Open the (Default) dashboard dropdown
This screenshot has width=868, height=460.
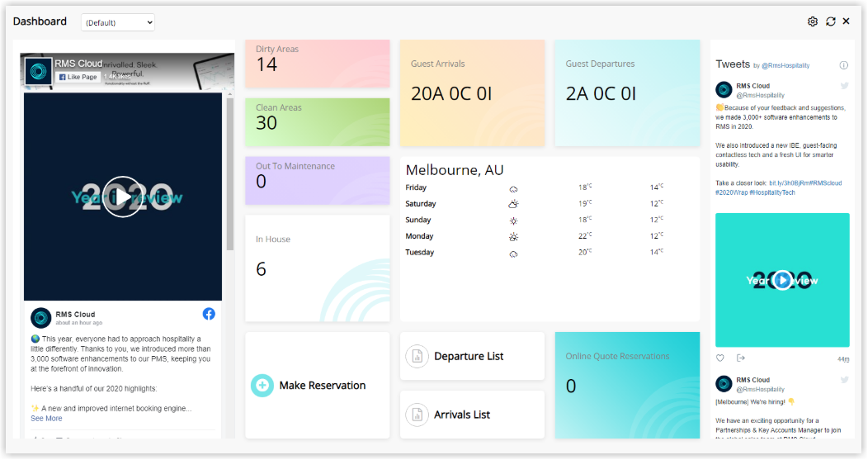point(118,23)
